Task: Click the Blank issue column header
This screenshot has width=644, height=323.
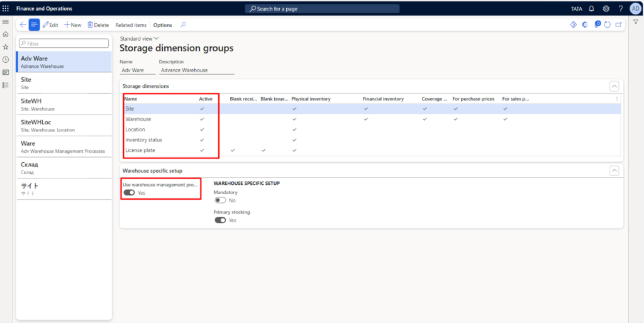Action: click(x=275, y=99)
